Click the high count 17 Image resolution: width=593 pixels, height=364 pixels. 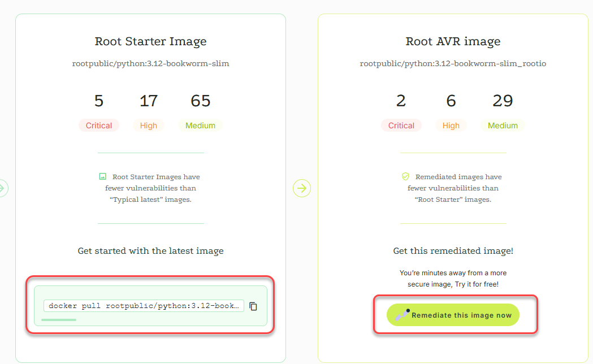tap(149, 101)
